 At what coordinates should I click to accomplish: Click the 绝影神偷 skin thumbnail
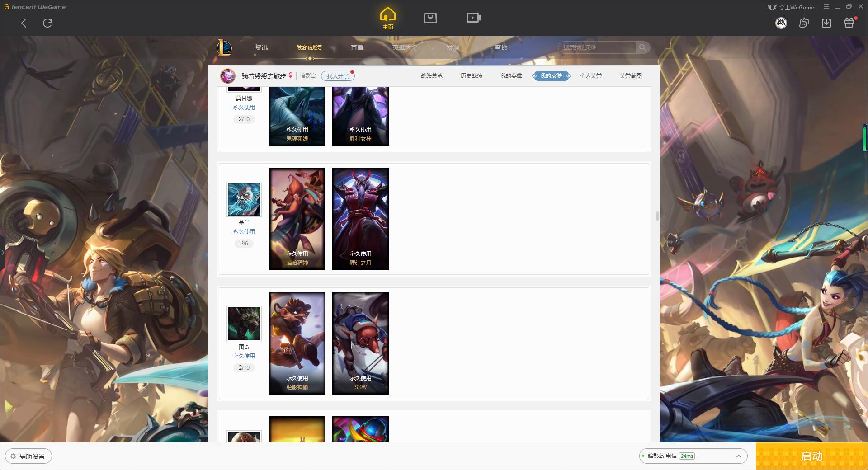[x=297, y=343]
